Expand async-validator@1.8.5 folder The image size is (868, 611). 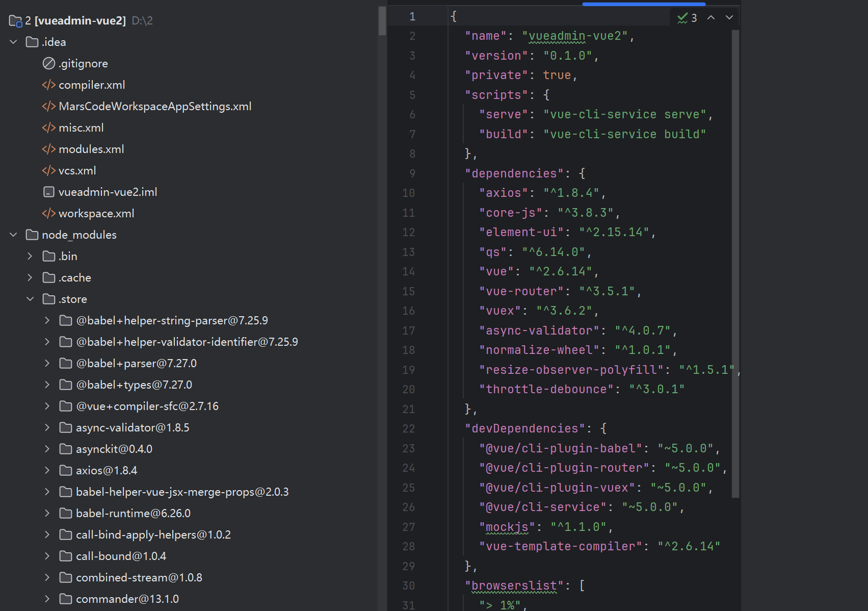click(x=47, y=427)
